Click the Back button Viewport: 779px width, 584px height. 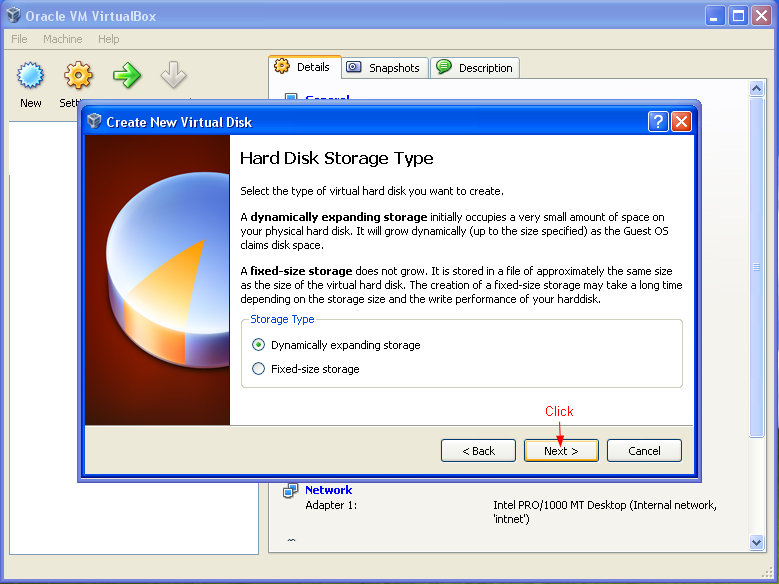478,451
